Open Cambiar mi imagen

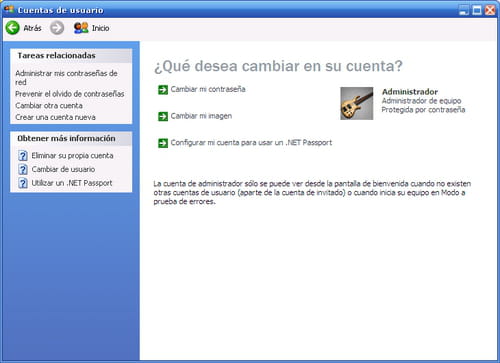201,116
